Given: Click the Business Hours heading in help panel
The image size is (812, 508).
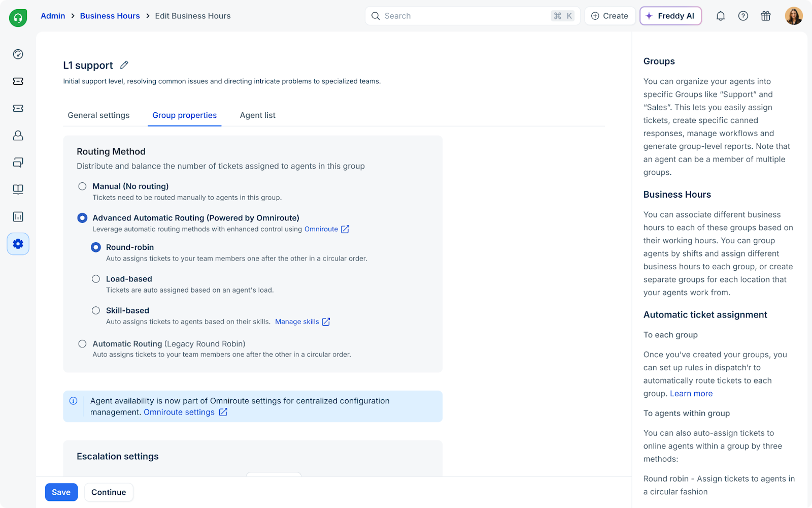Looking at the screenshot, I should (x=677, y=195).
